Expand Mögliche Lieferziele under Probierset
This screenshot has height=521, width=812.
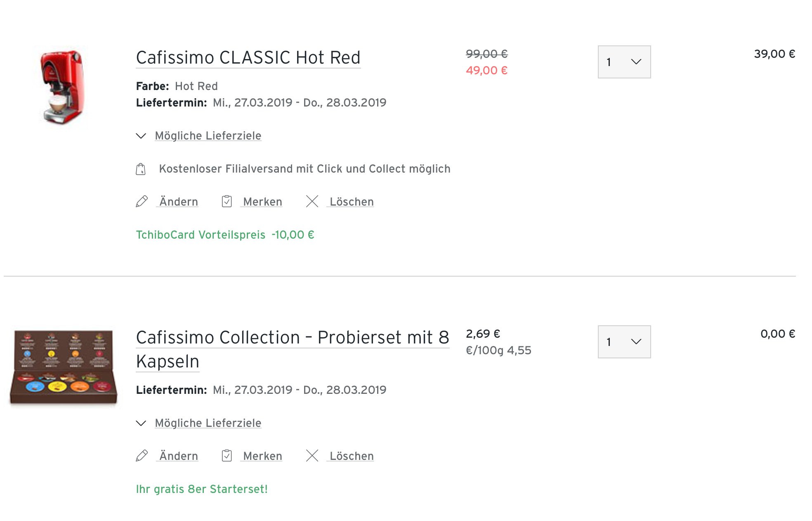(208, 423)
